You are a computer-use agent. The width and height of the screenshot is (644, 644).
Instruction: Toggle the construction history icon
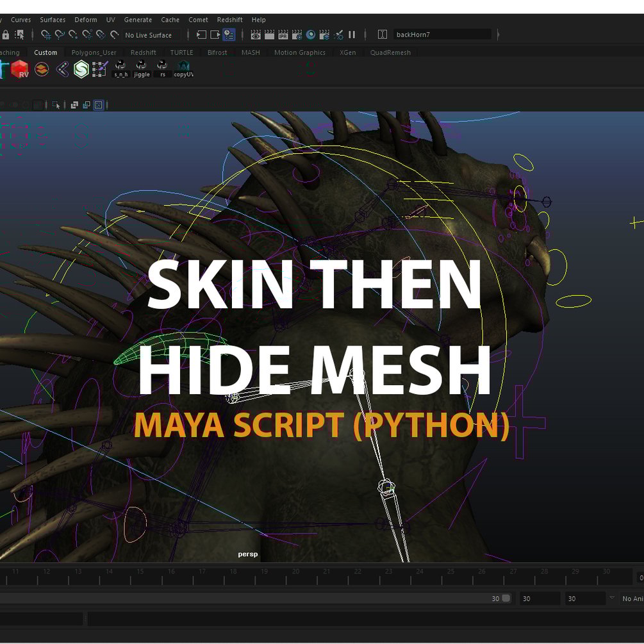pos(229,35)
